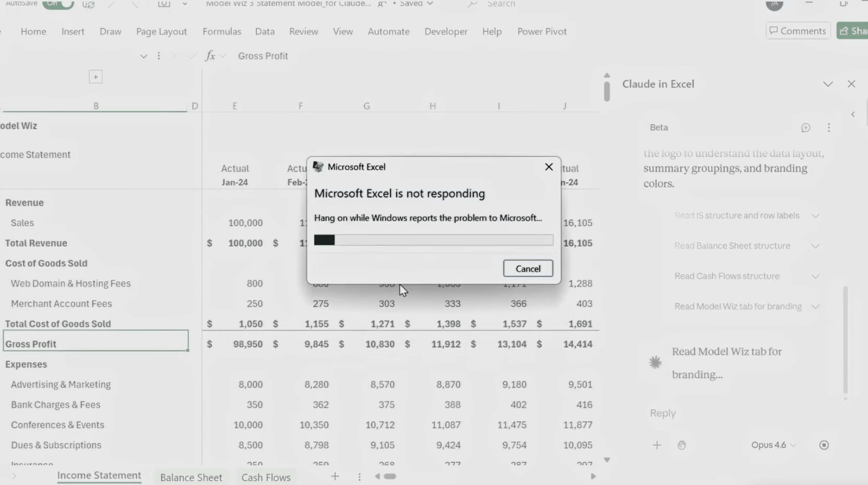Switch to the Cash Flows sheet

266,478
